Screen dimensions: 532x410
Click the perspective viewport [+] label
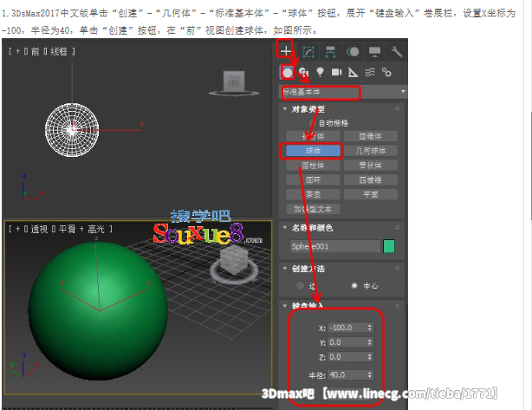pyautogui.click(x=17, y=229)
